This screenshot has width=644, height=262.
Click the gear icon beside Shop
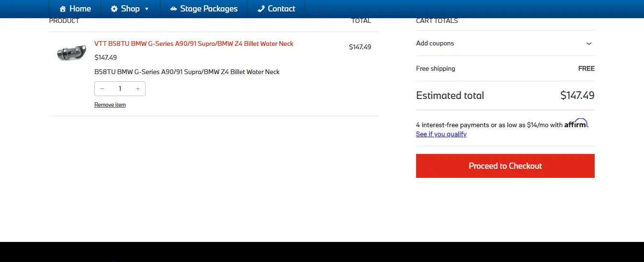pyautogui.click(x=114, y=9)
